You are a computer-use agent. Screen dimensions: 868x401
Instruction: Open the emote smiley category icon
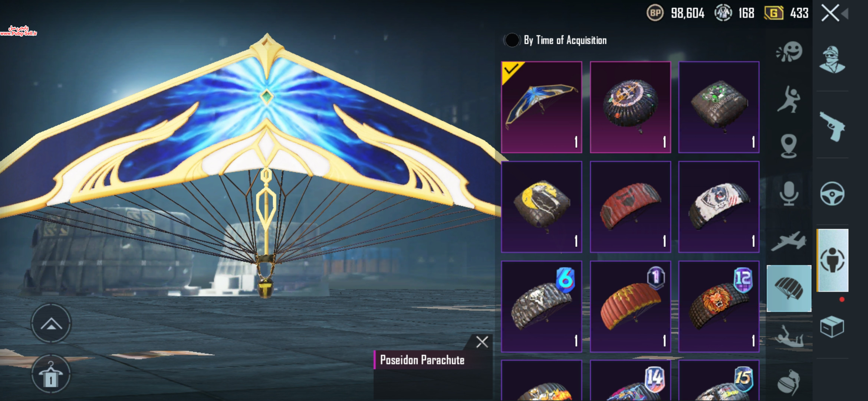(789, 52)
